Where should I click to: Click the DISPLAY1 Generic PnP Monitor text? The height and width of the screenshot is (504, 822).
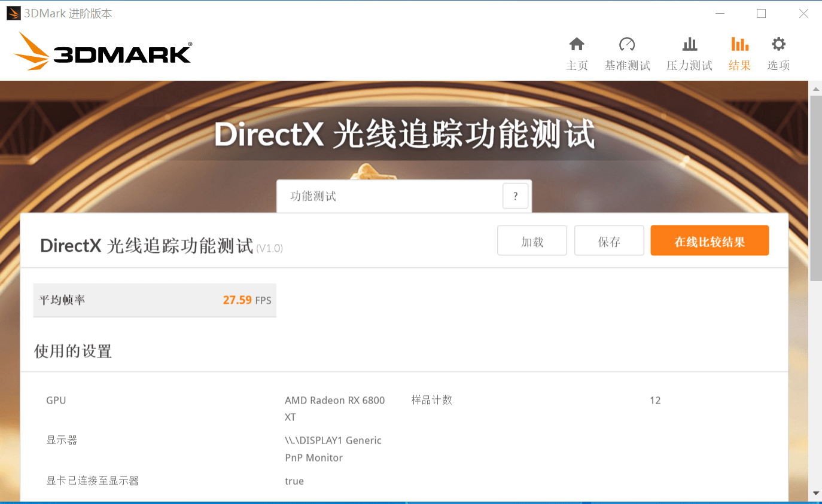(x=333, y=449)
